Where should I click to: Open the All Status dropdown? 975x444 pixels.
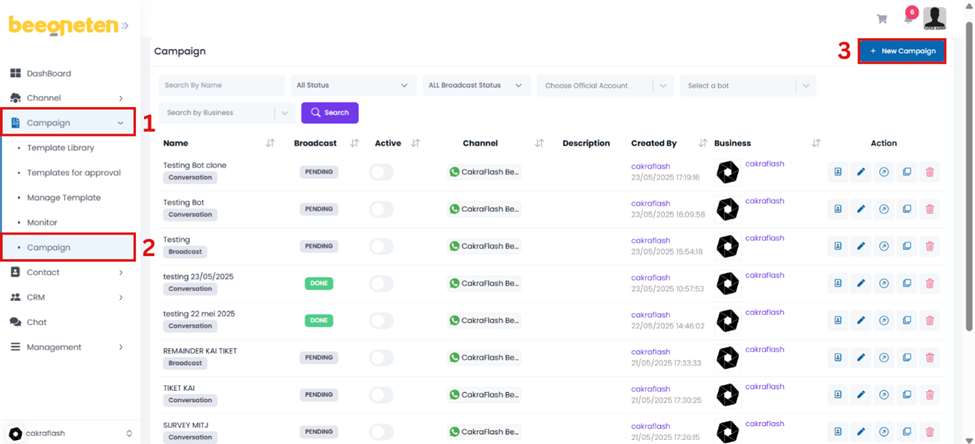[352, 86]
